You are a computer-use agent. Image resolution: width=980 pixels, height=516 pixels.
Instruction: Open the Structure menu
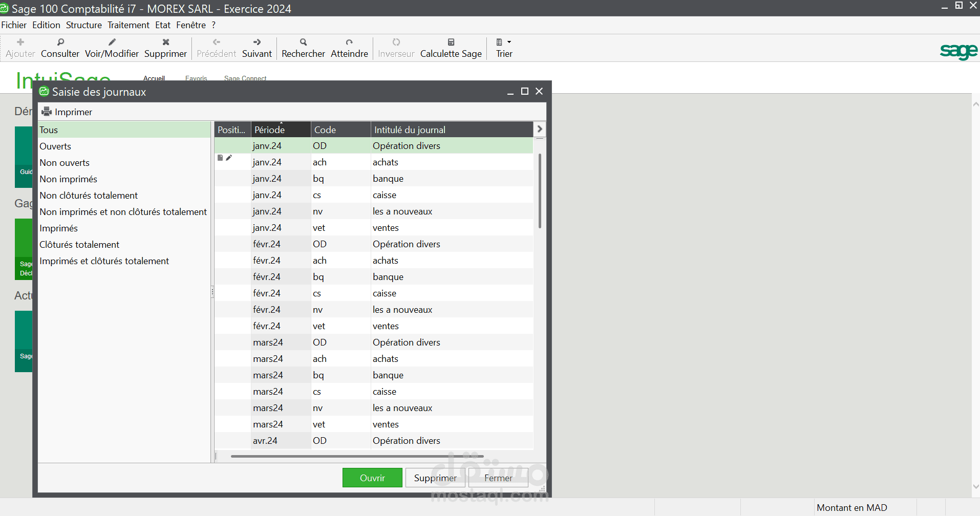tap(84, 25)
